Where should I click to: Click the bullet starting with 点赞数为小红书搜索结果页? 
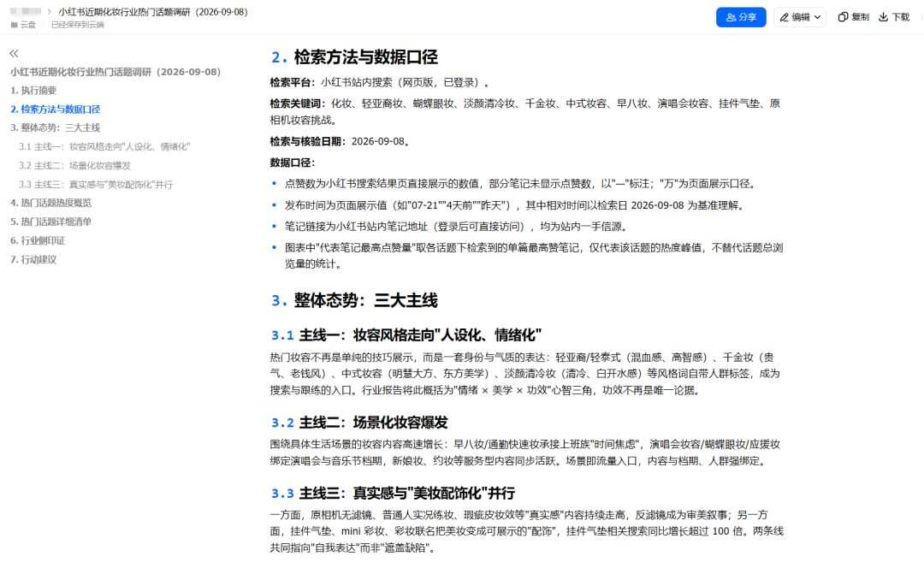coord(520,184)
